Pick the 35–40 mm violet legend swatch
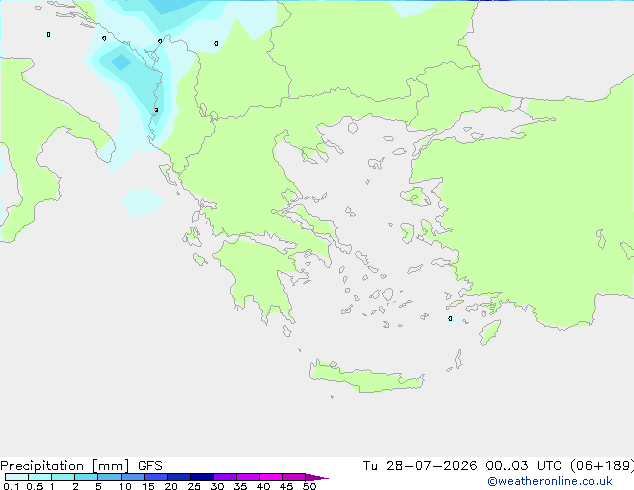 coord(248,477)
